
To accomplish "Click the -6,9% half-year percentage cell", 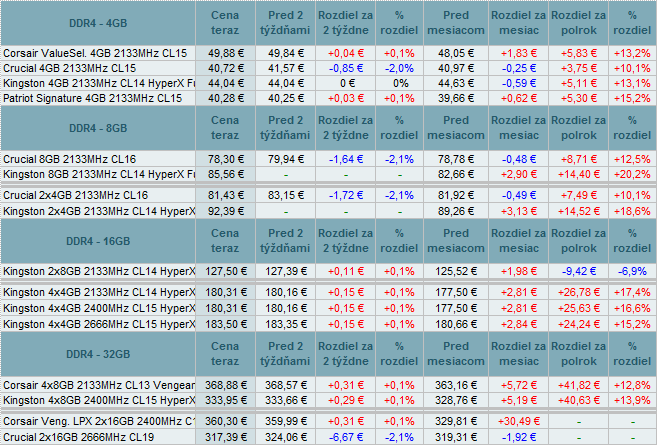I will [x=631, y=271].
